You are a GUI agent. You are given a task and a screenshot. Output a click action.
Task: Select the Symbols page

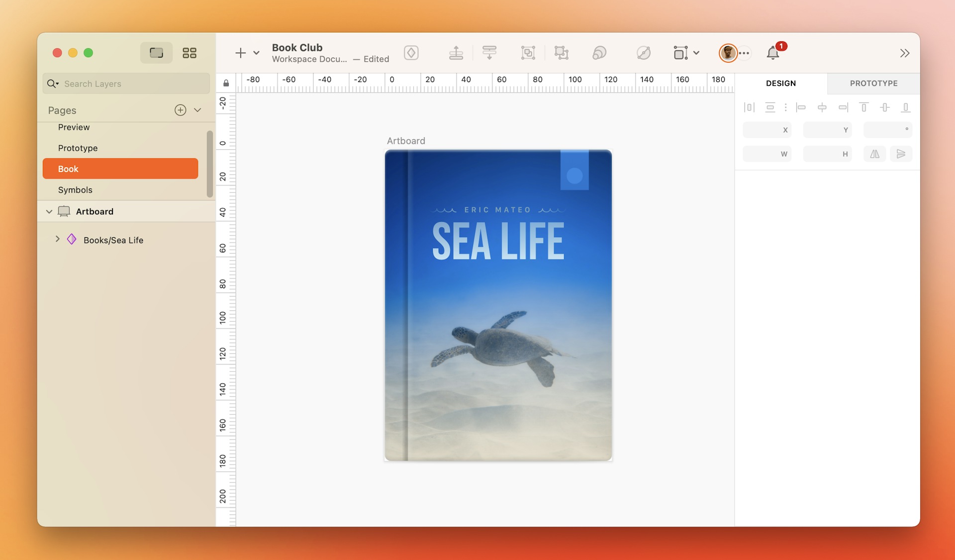tap(75, 189)
